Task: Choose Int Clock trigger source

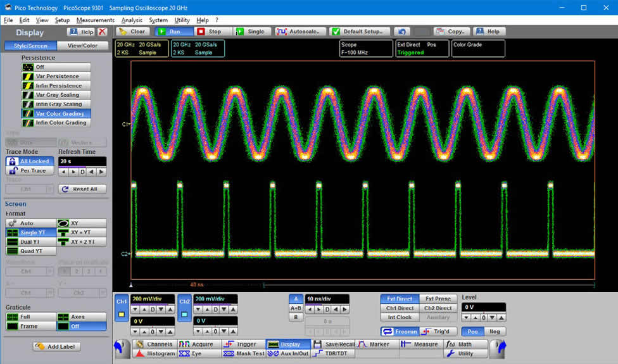Action: point(400,317)
